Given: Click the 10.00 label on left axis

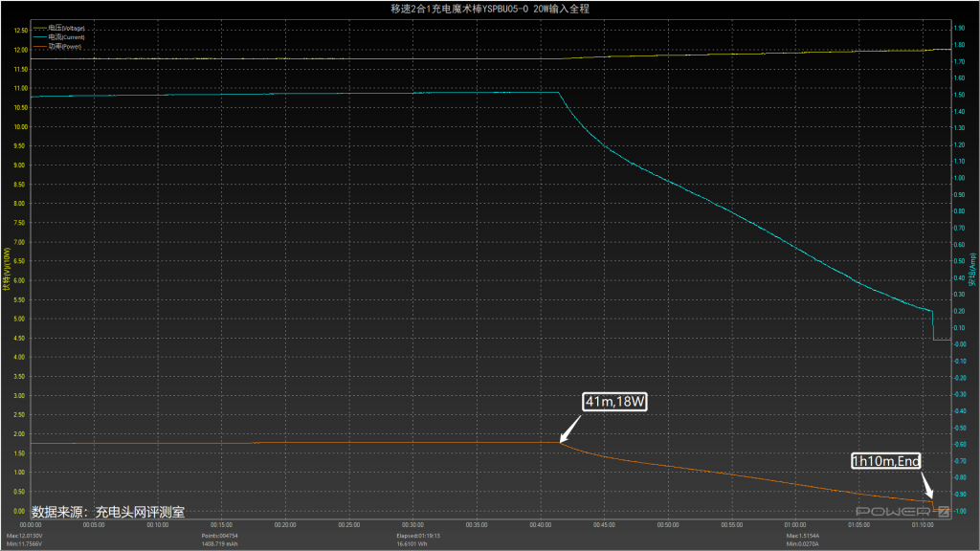Looking at the screenshot, I should (x=21, y=127).
